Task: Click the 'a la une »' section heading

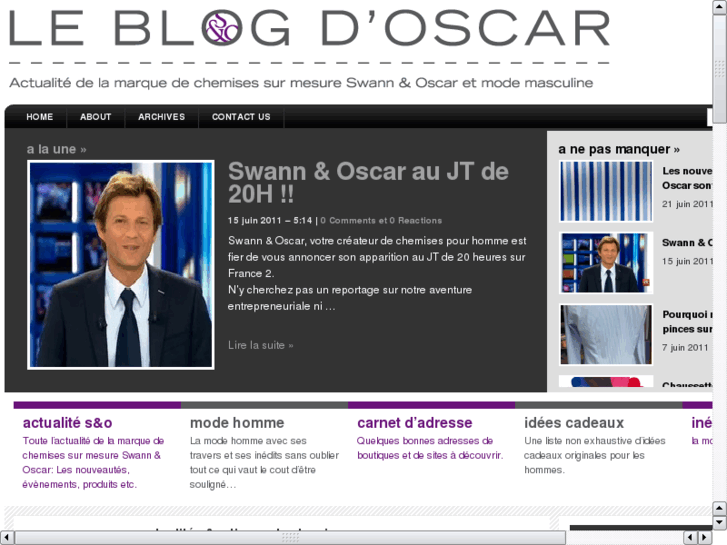Action: coord(57,149)
